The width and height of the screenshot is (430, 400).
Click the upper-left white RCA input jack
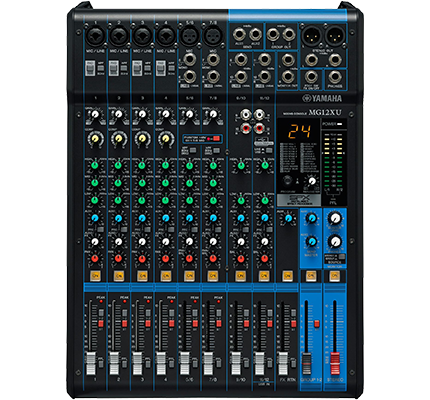(246, 115)
